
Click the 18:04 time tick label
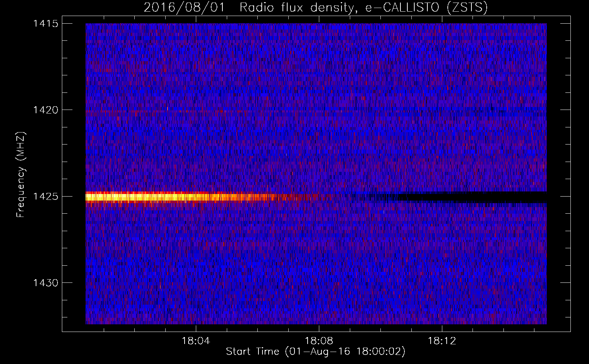pos(196,341)
